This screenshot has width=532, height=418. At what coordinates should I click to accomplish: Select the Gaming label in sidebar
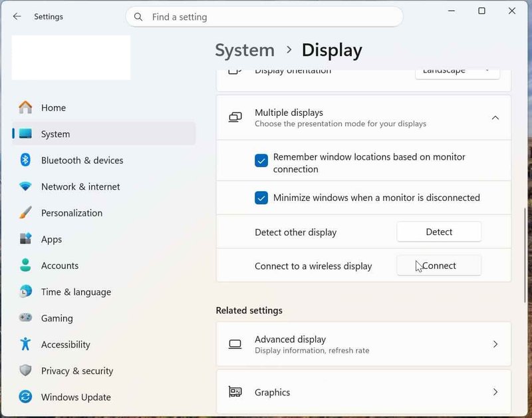coord(57,319)
